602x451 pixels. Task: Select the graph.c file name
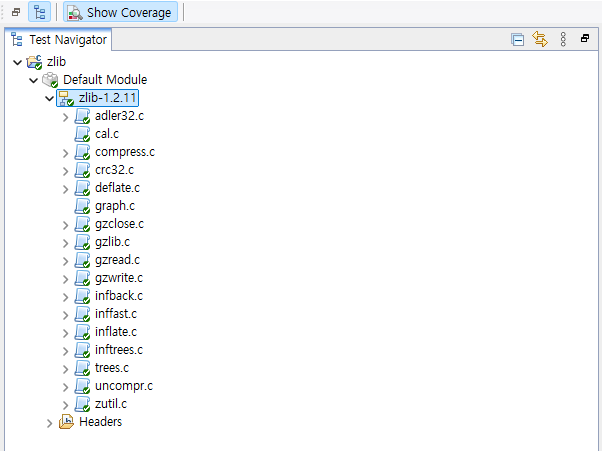tap(115, 207)
